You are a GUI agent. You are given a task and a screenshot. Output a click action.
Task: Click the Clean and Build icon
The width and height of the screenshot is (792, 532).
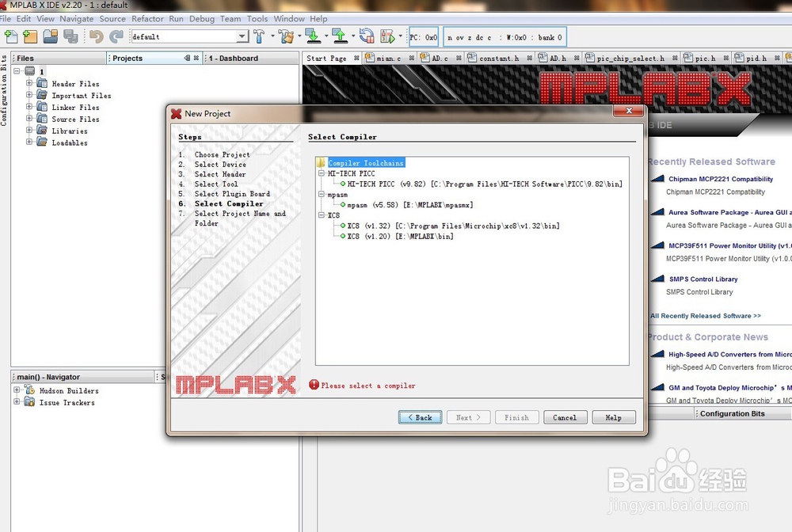pyautogui.click(x=287, y=36)
